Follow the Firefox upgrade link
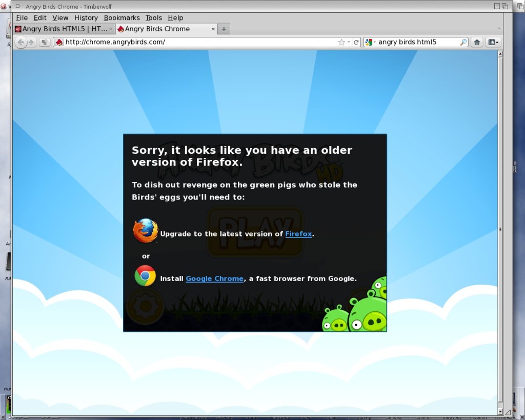This screenshot has width=525, height=420. pos(298,234)
